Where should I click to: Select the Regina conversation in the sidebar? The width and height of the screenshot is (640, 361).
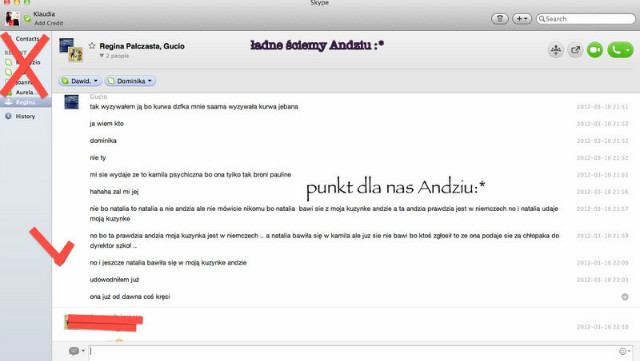click(25, 102)
